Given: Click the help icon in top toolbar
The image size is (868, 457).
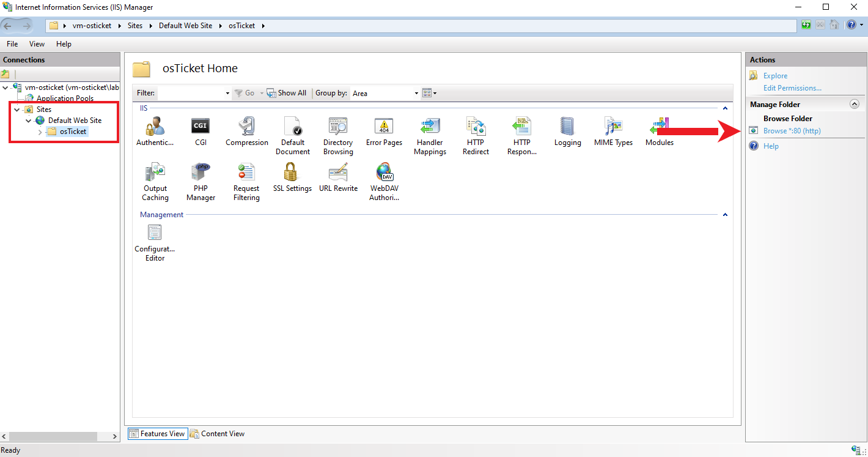Looking at the screenshot, I should [851, 25].
